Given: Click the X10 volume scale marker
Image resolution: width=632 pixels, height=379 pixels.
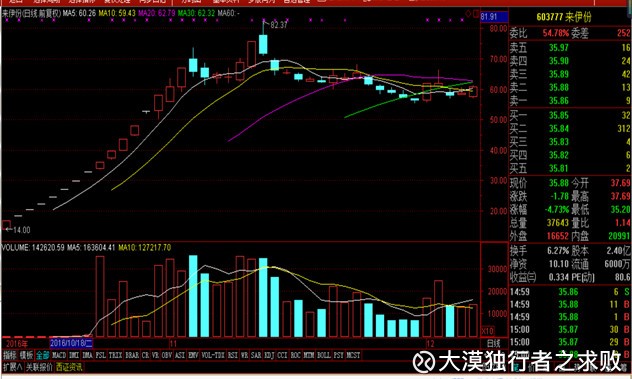Looking at the screenshot, I should pyautogui.click(x=487, y=331).
